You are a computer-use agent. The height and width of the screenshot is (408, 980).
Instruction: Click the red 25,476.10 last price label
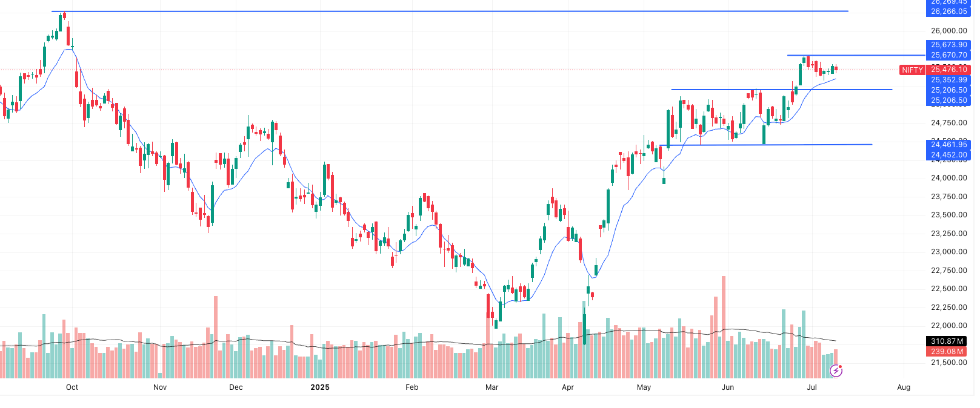948,70
